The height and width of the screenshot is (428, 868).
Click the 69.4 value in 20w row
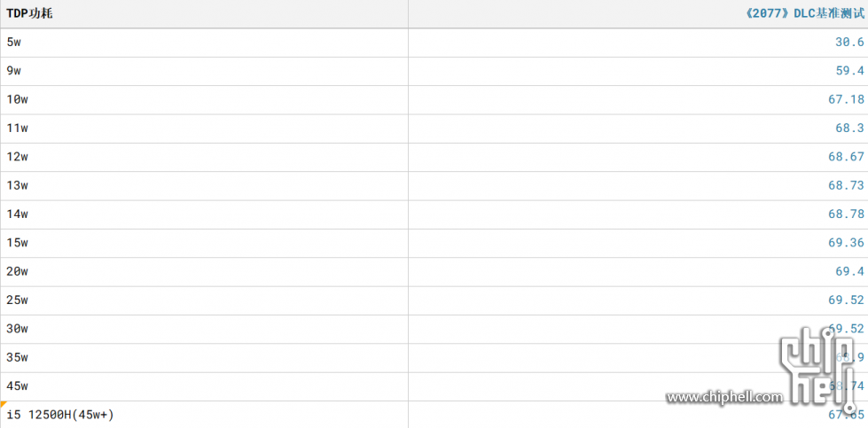pyautogui.click(x=849, y=271)
